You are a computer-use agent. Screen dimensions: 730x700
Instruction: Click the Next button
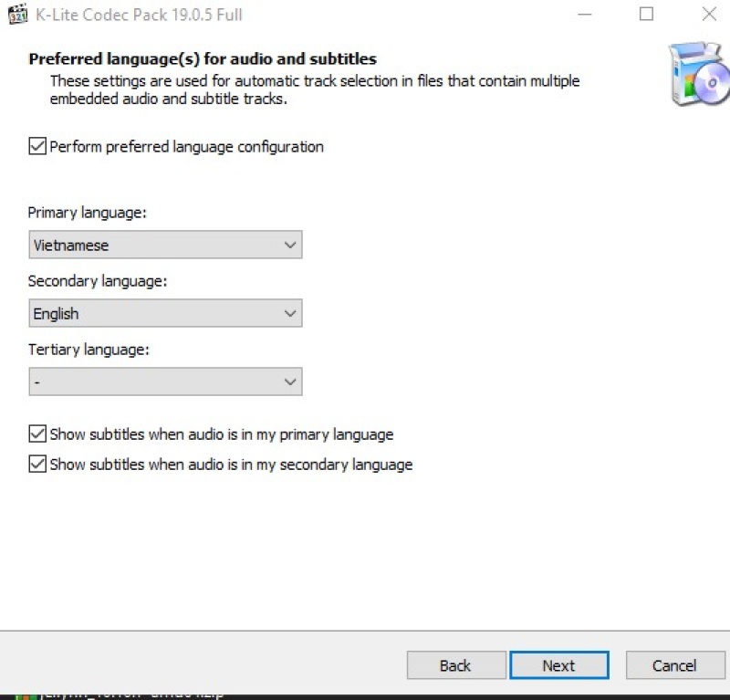pos(559,665)
